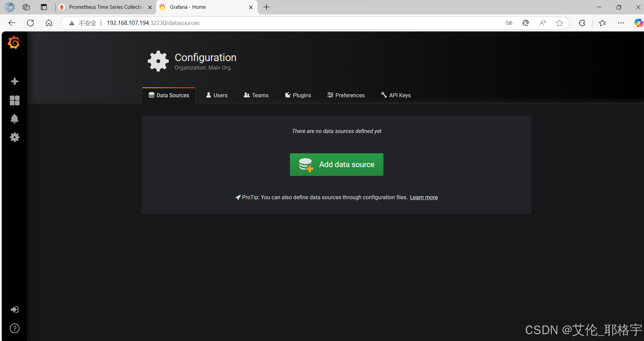
Task: Switch to the Teams tab
Action: [256, 96]
